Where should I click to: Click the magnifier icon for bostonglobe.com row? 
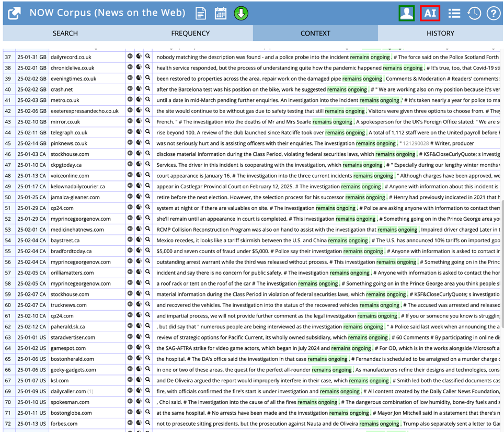[147, 412]
